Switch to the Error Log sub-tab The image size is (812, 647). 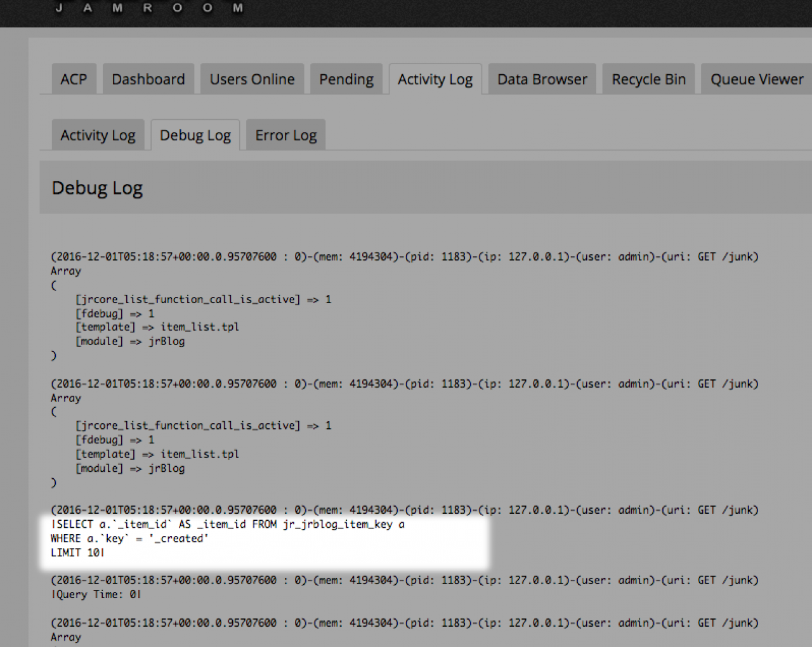286,135
